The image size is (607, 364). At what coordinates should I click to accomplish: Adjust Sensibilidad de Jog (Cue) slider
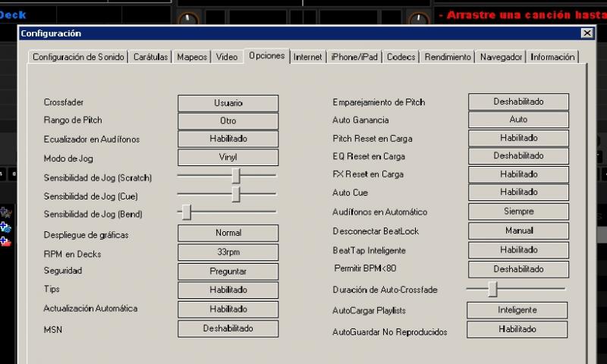pyautogui.click(x=227, y=194)
